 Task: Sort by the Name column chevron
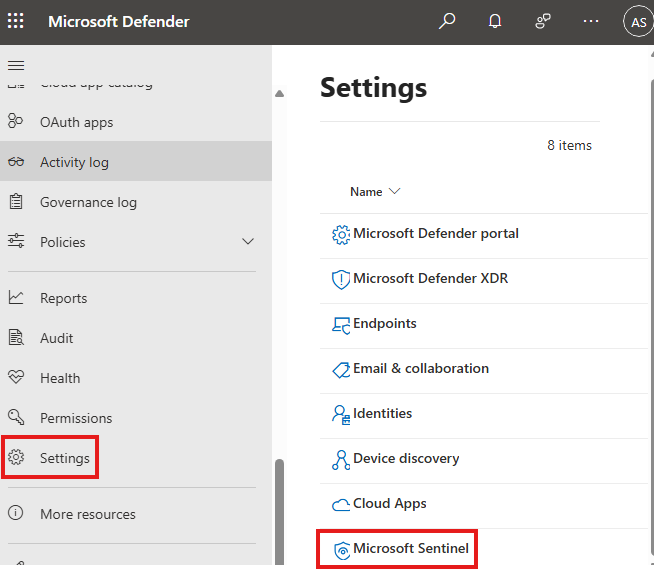(x=394, y=191)
